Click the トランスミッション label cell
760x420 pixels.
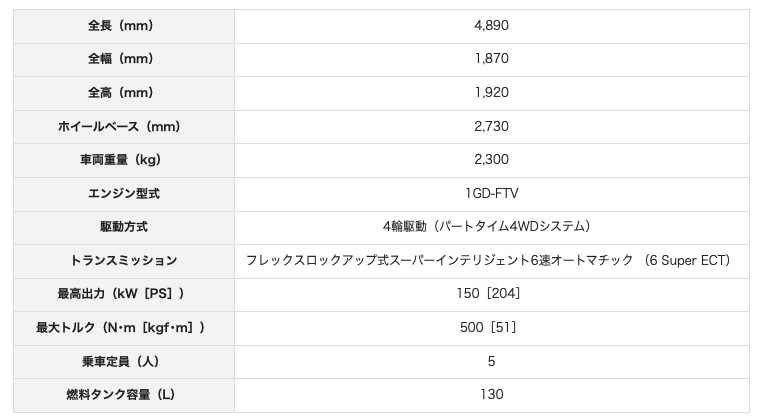(x=124, y=260)
